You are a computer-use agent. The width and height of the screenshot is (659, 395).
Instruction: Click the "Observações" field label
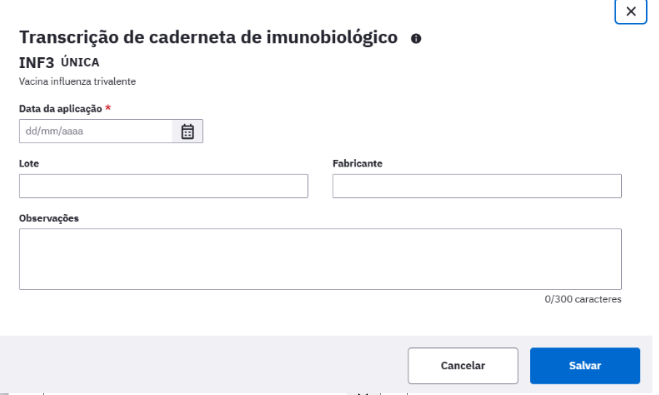click(x=49, y=218)
